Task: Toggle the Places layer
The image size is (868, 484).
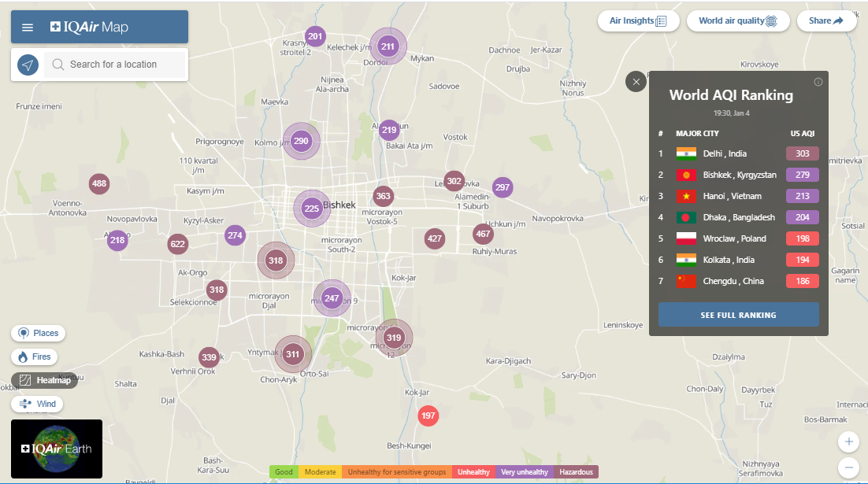Action: (x=39, y=333)
